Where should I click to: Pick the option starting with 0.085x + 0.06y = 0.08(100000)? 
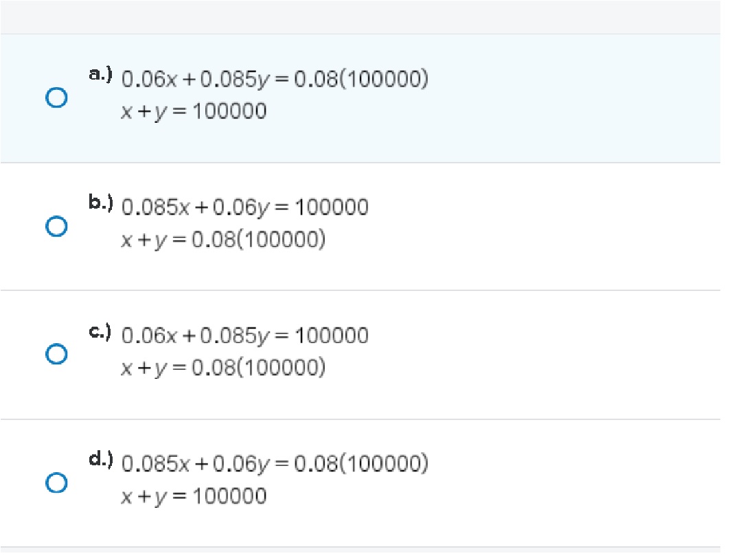click(x=275, y=463)
